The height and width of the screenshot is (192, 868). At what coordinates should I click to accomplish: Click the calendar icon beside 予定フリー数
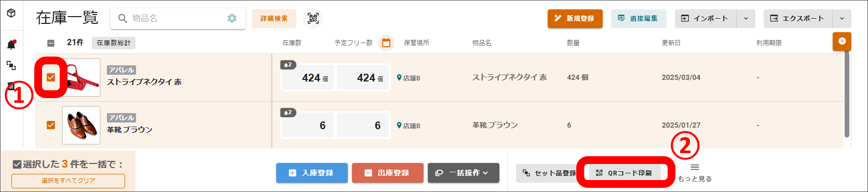(386, 43)
